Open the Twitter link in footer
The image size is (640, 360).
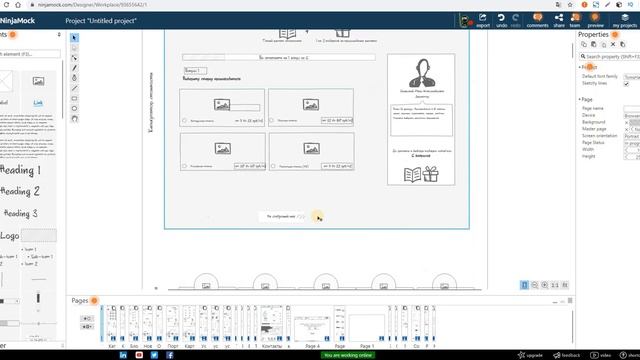click(x=154, y=355)
